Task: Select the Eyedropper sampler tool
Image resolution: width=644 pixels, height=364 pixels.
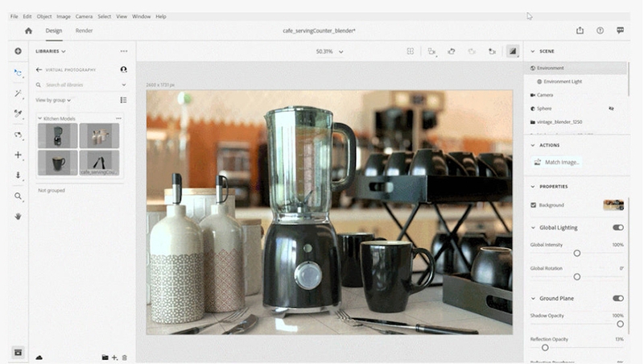Action: (18, 114)
